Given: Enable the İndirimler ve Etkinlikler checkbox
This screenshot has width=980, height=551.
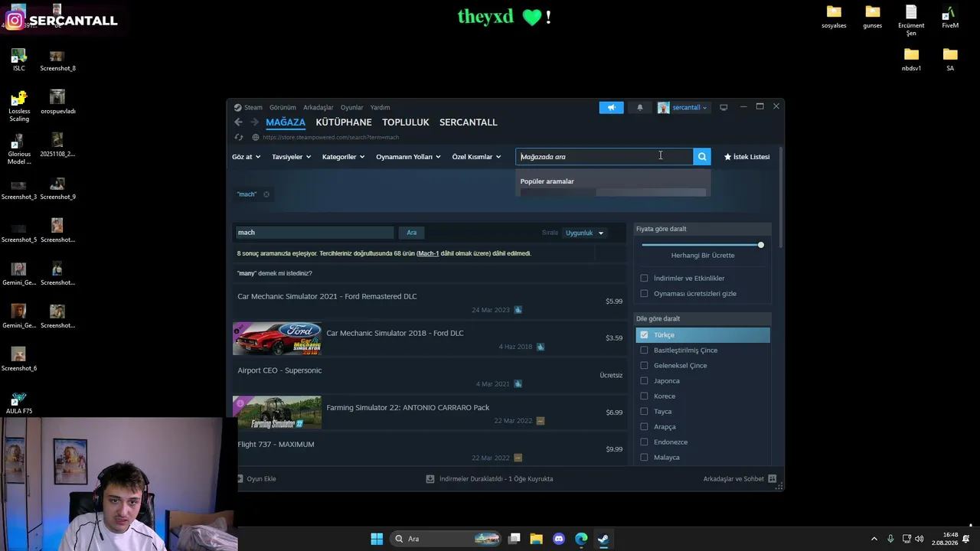Looking at the screenshot, I should [x=644, y=279].
